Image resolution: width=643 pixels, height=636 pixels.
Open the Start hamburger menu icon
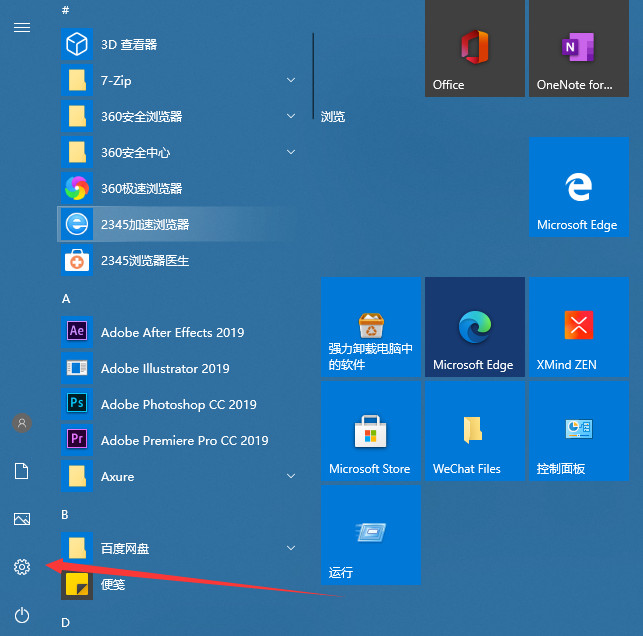[x=22, y=27]
